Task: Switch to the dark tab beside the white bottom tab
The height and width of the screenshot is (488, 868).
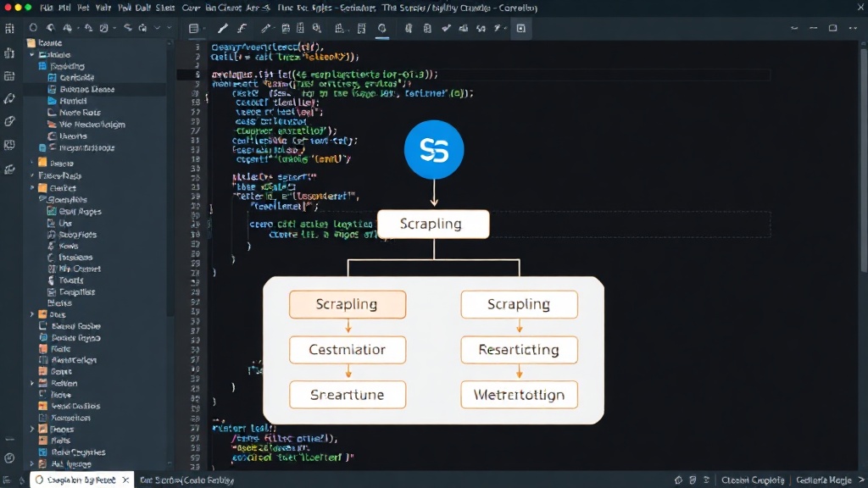Action: click(186, 480)
